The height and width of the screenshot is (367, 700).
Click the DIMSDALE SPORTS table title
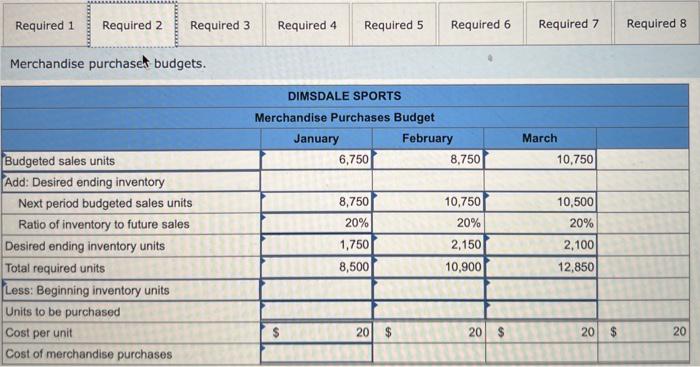coord(345,96)
